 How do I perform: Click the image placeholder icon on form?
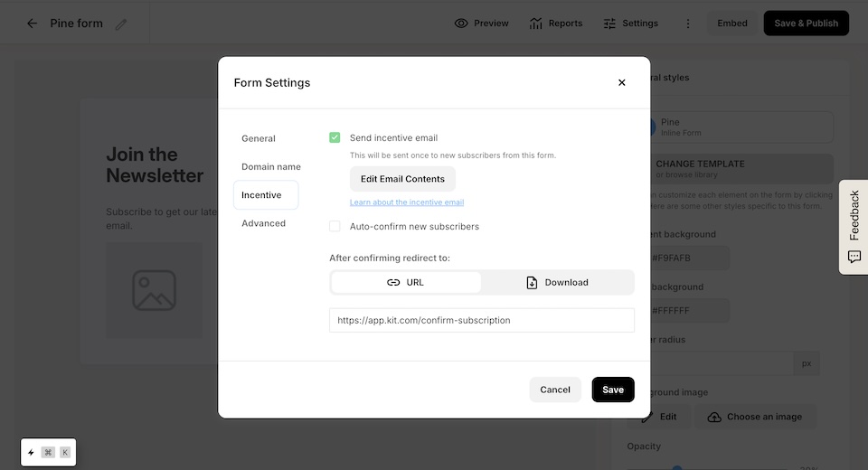coord(154,290)
